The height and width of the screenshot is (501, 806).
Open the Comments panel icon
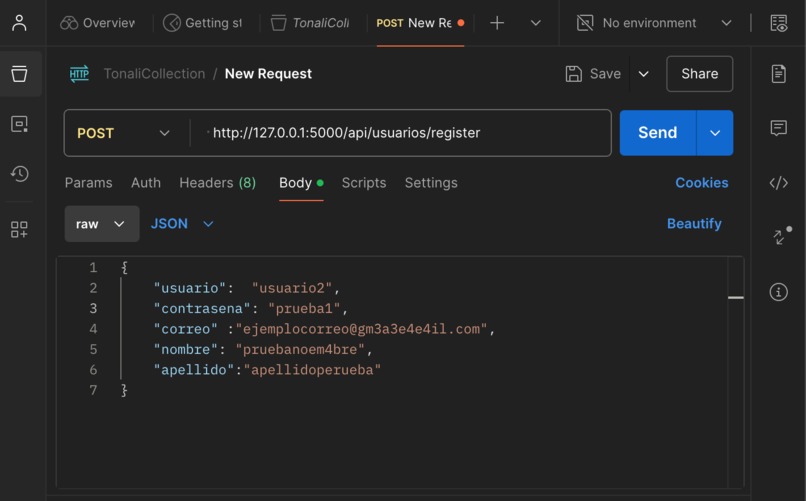pyautogui.click(x=778, y=127)
